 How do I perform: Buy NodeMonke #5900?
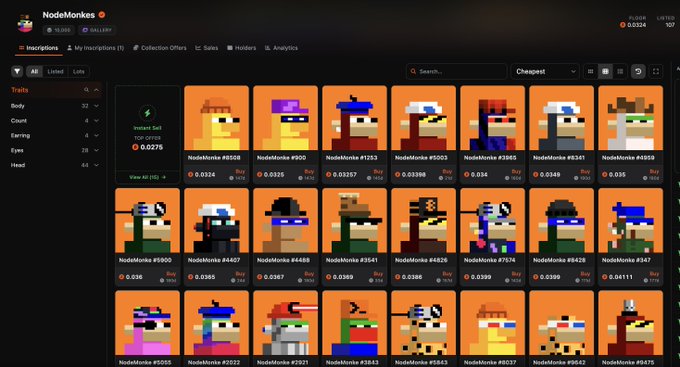171,274
